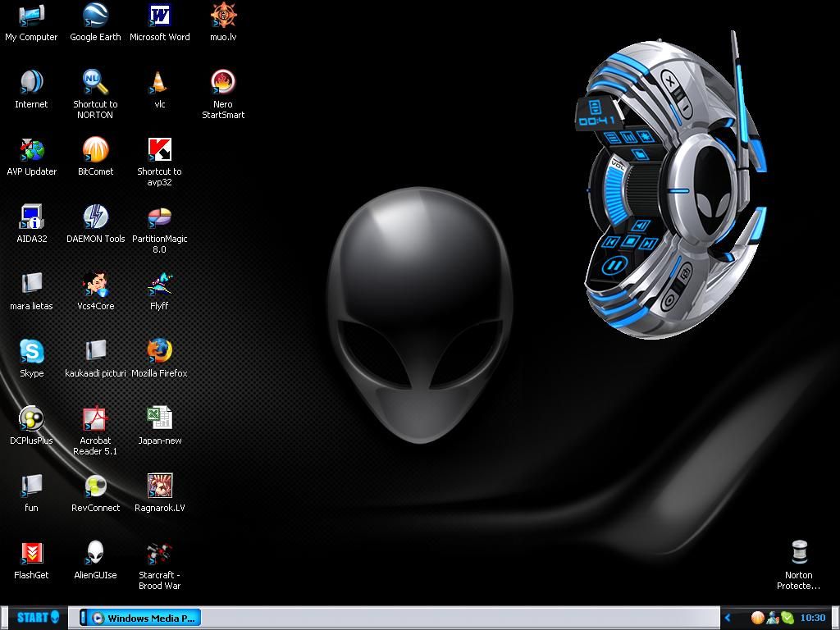The height and width of the screenshot is (630, 840).
Task: Open the START menu
Action: [x=38, y=617]
